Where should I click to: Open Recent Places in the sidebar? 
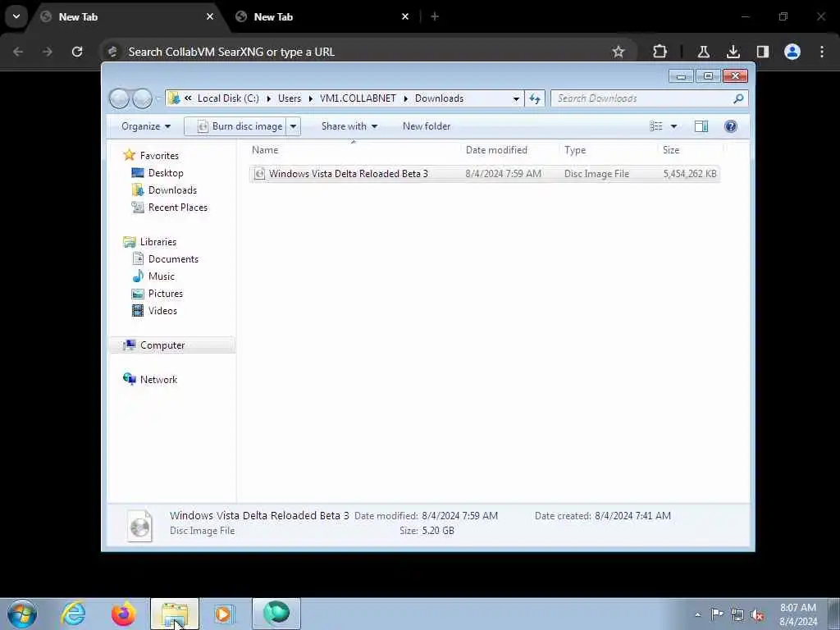pyautogui.click(x=178, y=208)
